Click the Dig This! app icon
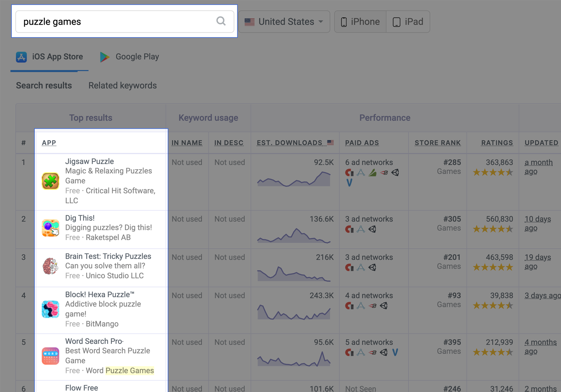The width and height of the screenshot is (561, 392). [x=50, y=228]
